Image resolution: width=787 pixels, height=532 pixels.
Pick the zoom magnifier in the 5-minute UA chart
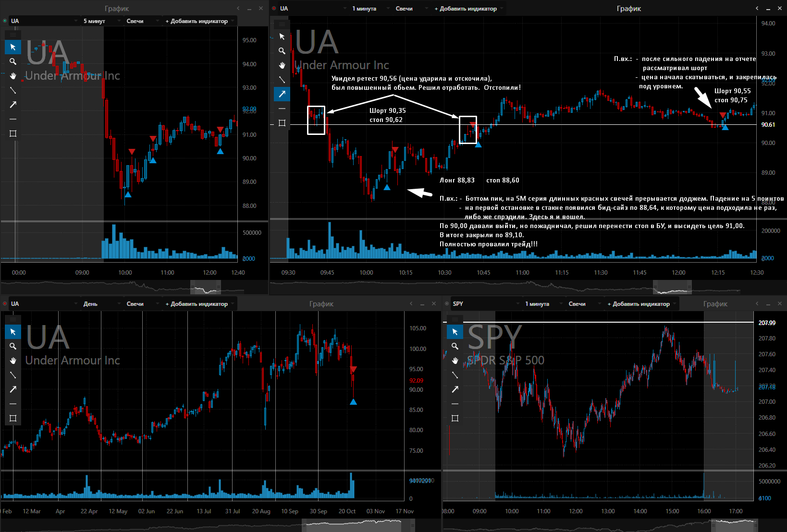(x=13, y=61)
